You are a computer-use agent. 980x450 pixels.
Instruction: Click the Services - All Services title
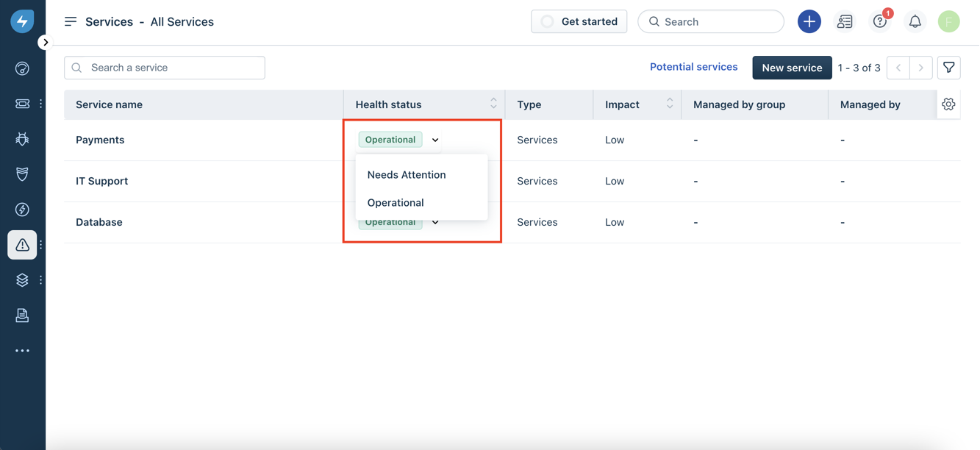[x=149, y=21]
